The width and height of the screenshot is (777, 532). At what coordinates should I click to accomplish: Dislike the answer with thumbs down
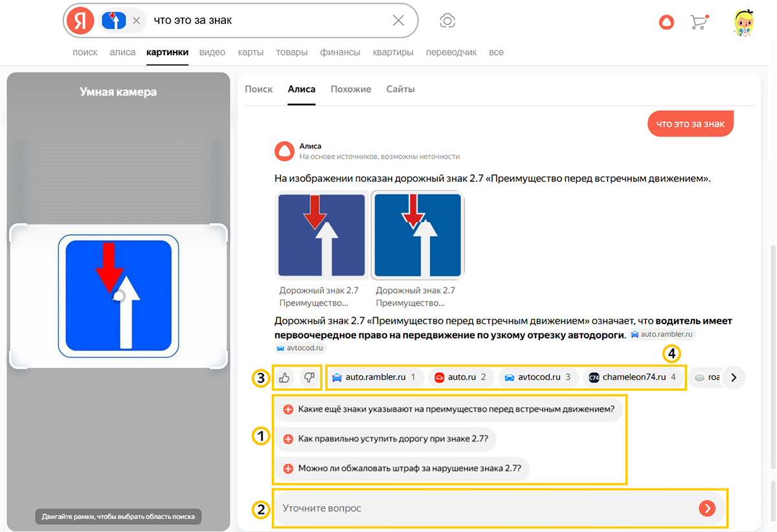pyautogui.click(x=309, y=377)
